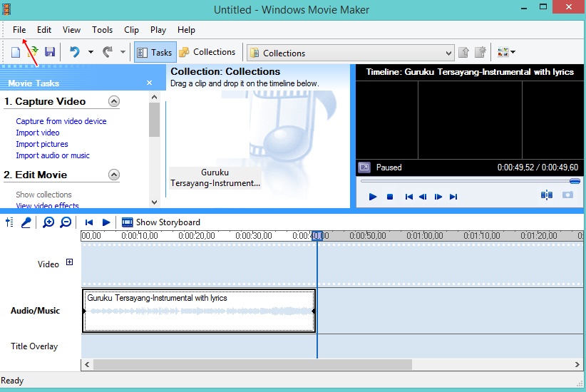
Task: Step to previous frame
Action: click(x=423, y=197)
